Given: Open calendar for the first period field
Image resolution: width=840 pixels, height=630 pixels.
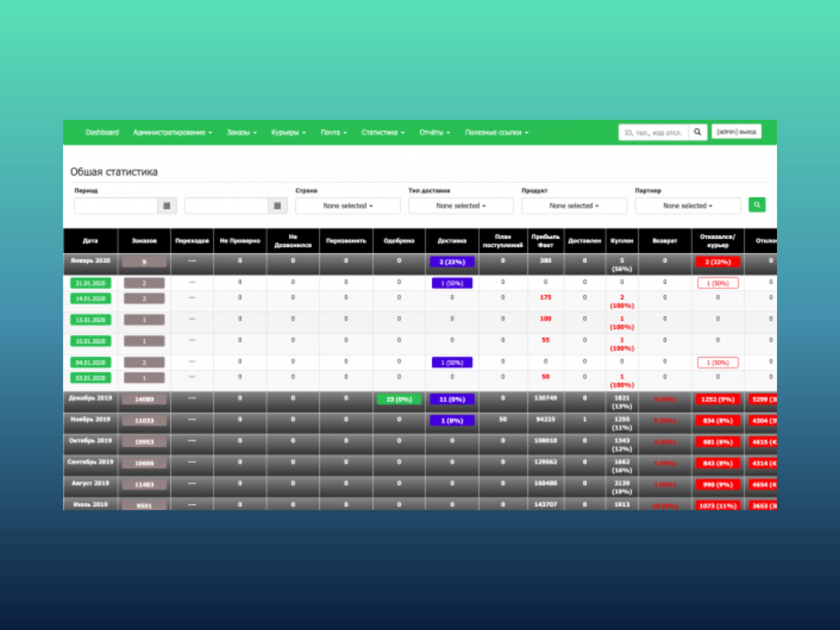Looking at the screenshot, I should [167, 206].
